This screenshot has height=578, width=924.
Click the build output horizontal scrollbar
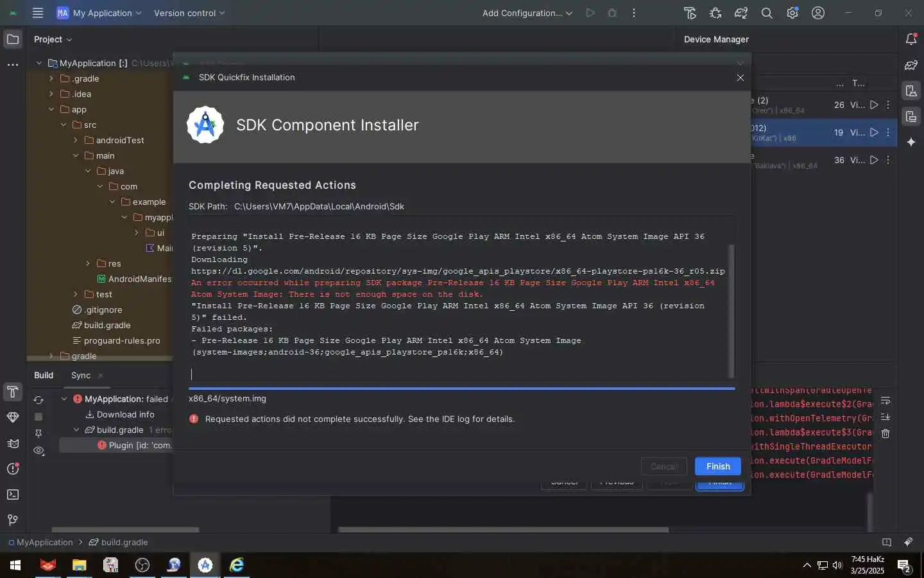coord(503,530)
